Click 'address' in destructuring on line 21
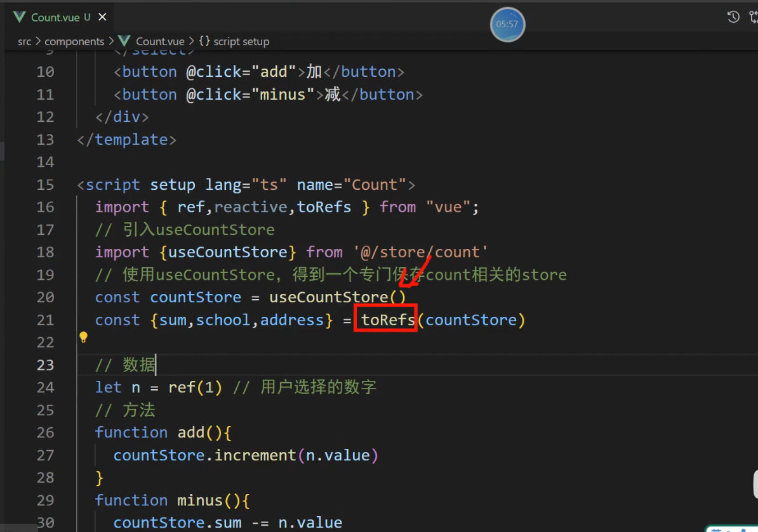The width and height of the screenshot is (758, 532). [x=292, y=320]
